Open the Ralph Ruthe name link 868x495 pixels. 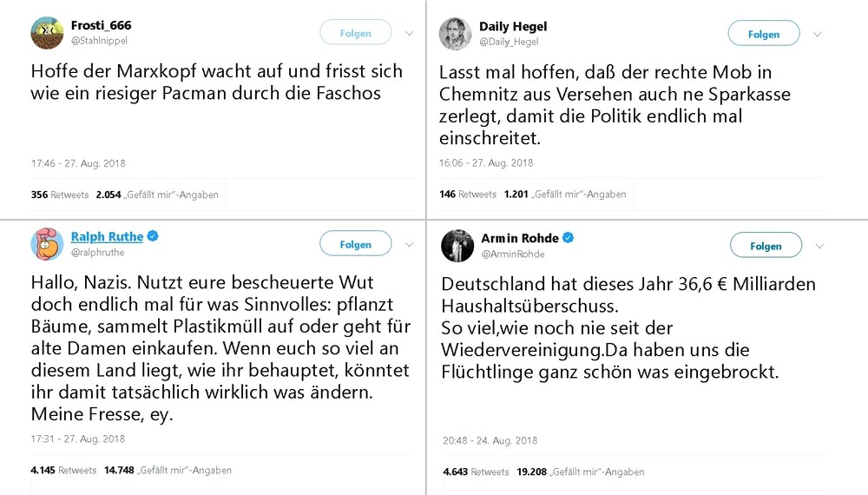coord(107,236)
